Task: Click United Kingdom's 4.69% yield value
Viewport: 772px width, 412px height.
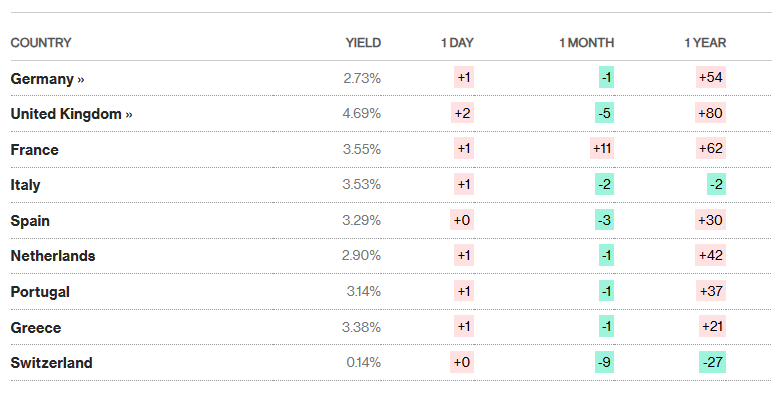Action: [x=361, y=114]
